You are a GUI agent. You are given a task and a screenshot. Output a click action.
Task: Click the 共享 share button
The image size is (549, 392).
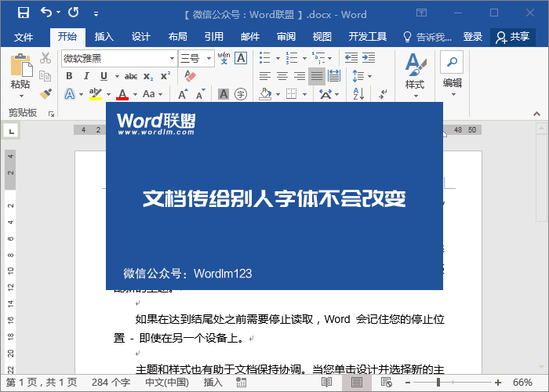(513, 37)
